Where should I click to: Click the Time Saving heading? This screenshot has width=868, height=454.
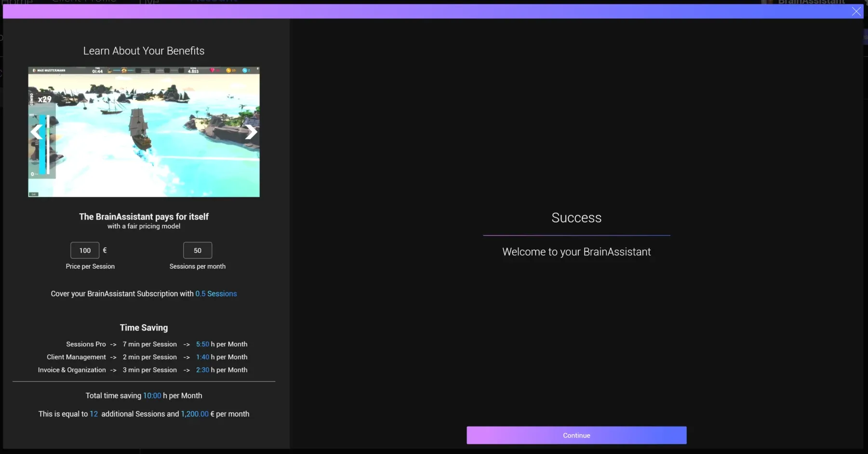click(144, 328)
